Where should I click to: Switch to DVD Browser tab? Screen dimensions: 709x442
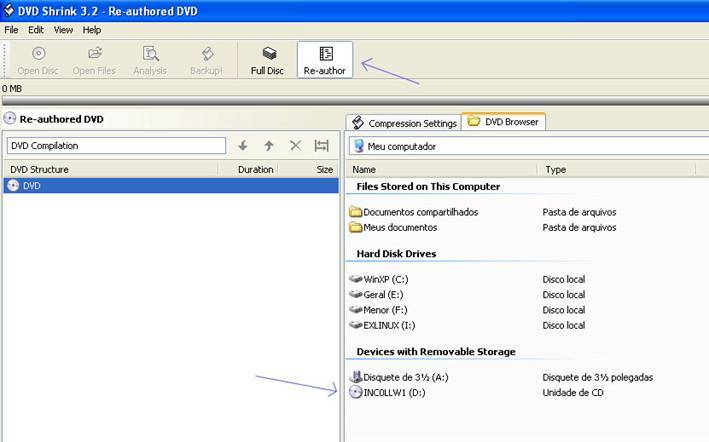click(504, 122)
